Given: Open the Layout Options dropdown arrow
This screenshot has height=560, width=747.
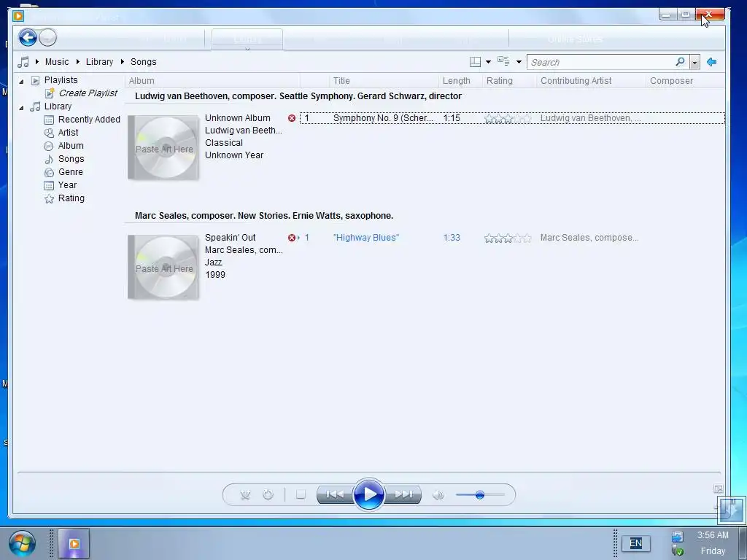Looking at the screenshot, I should (488, 62).
